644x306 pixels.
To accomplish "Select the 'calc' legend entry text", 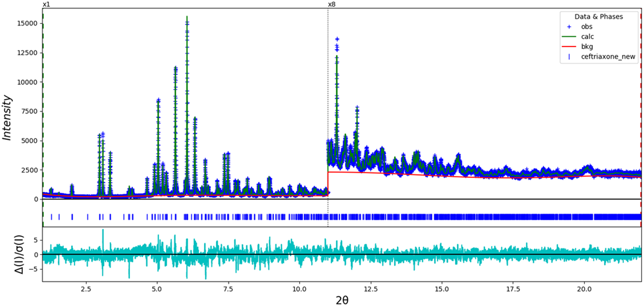I will tap(587, 37).
